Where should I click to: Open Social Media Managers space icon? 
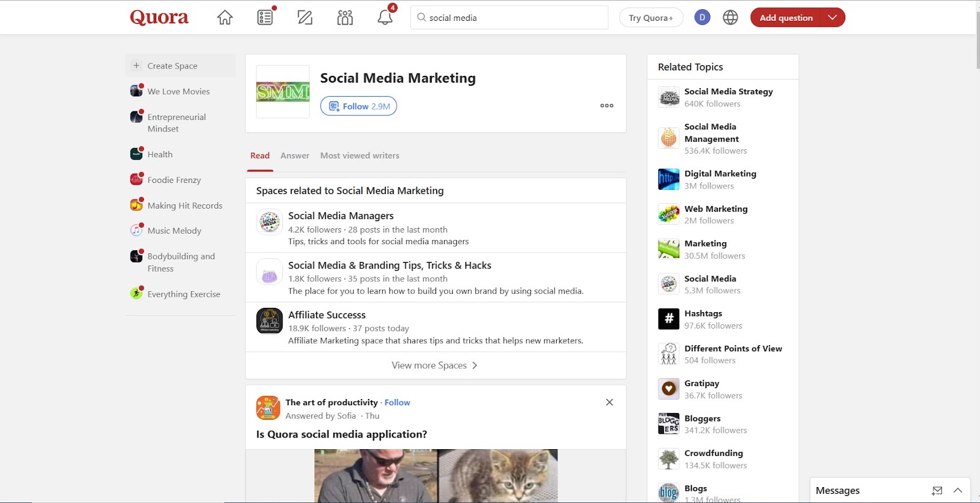[269, 222]
